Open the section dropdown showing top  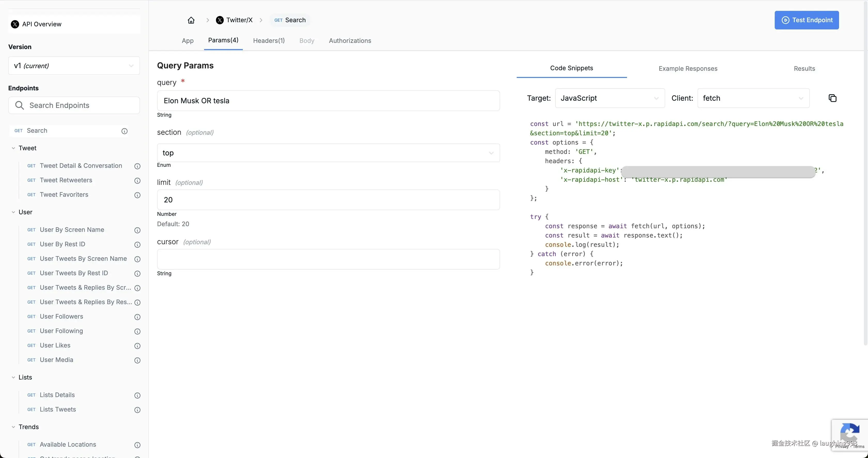point(328,153)
